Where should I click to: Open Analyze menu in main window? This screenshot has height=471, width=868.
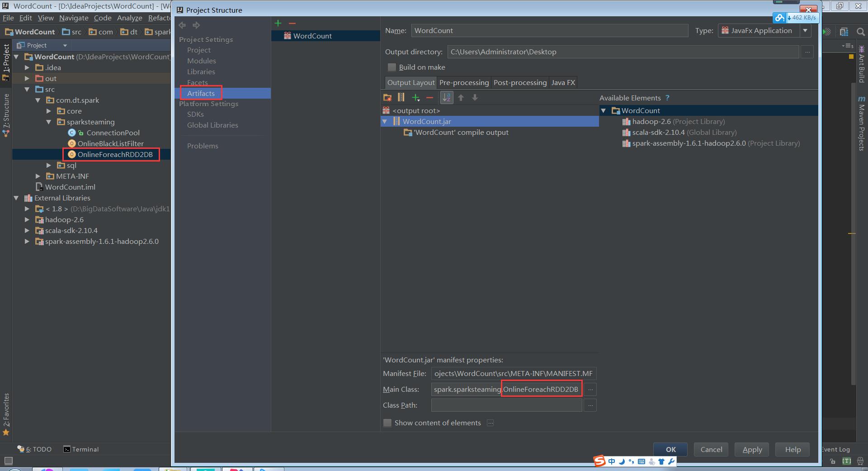point(130,18)
